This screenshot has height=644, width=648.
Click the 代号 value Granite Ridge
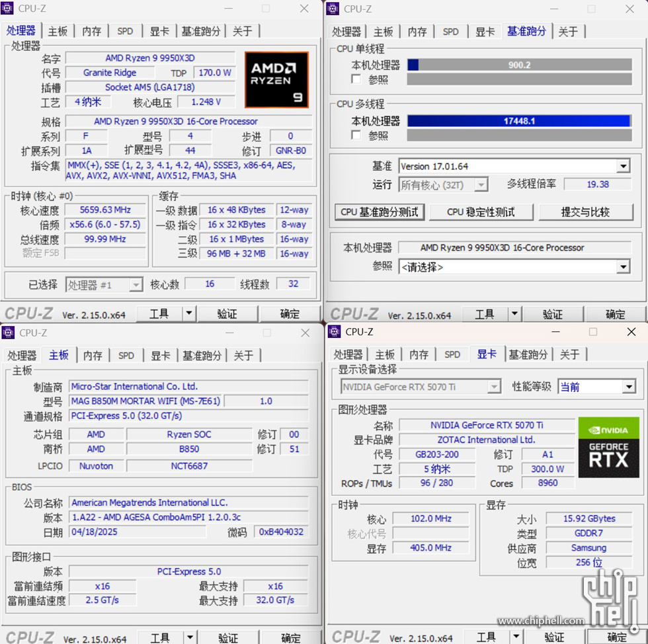pyautogui.click(x=110, y=73)
